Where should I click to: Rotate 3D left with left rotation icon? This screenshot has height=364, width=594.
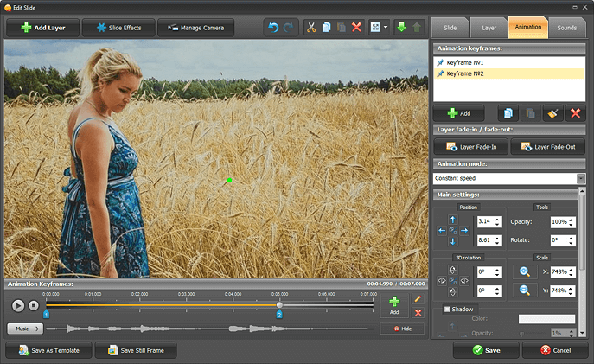tap(442, 281)
